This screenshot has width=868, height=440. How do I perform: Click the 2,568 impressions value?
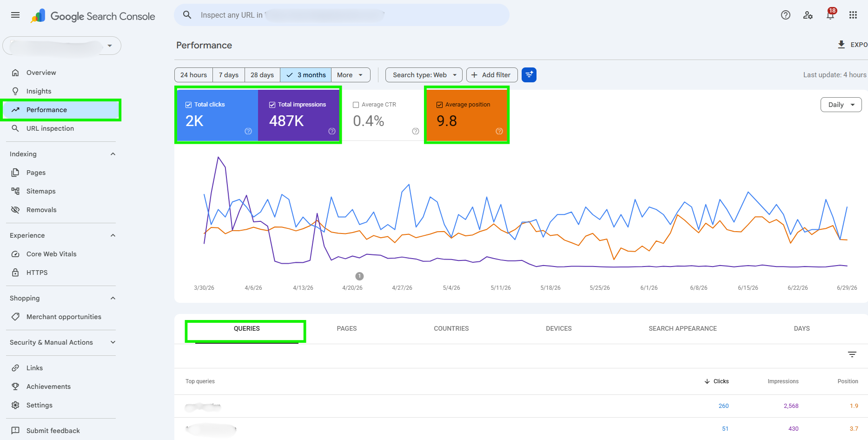click(x=791, y=406)
